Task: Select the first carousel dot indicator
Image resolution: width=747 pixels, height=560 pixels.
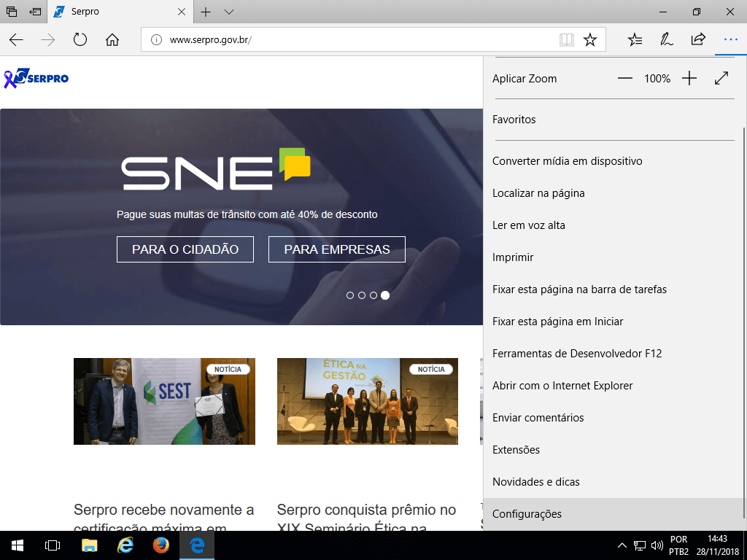Action: click(350, 295)
